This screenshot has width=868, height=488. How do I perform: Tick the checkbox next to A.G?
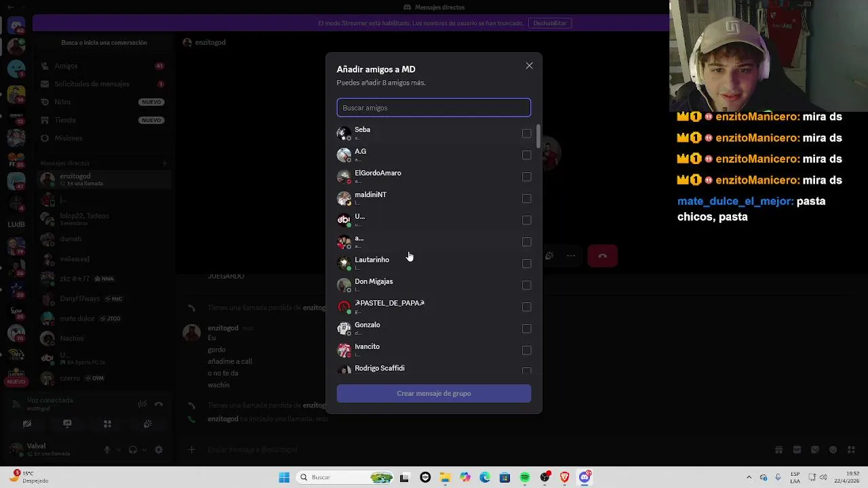click(526, 155)
